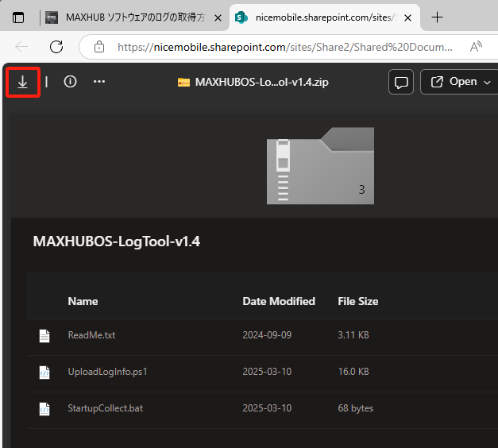
Task: Sort by Name column header
Action: point(83,301)
